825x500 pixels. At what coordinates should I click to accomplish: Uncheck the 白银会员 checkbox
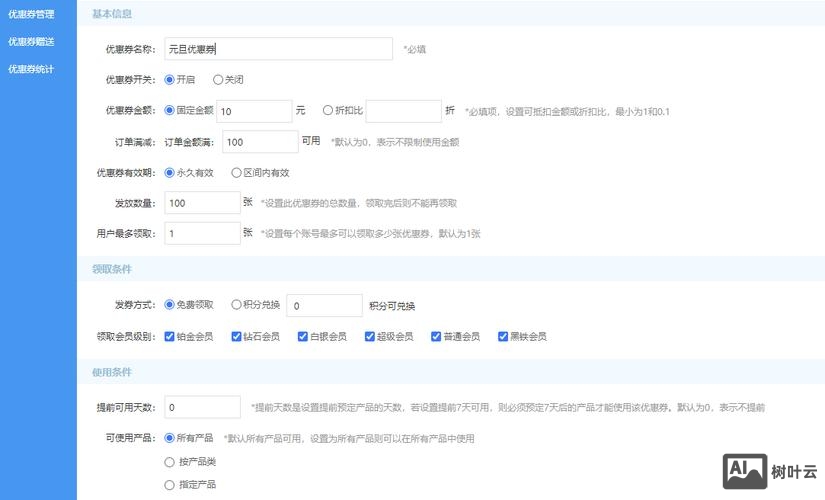303,336
